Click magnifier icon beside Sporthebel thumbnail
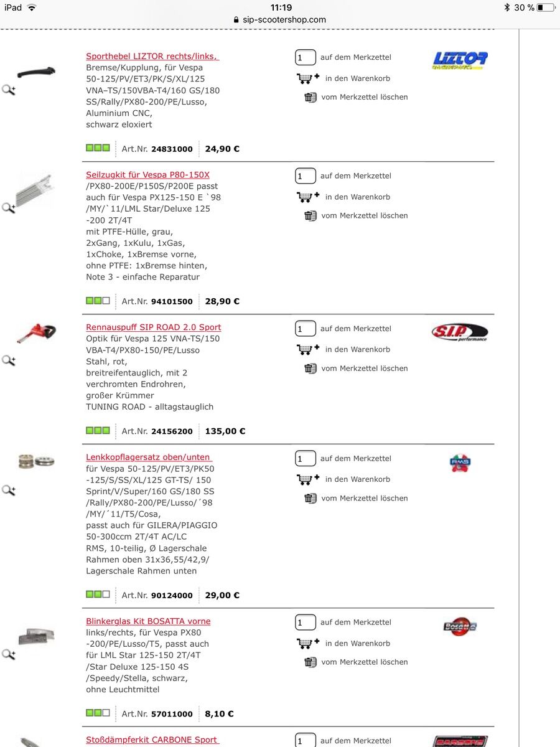This screenshot has width=560, height=747. 9,90
